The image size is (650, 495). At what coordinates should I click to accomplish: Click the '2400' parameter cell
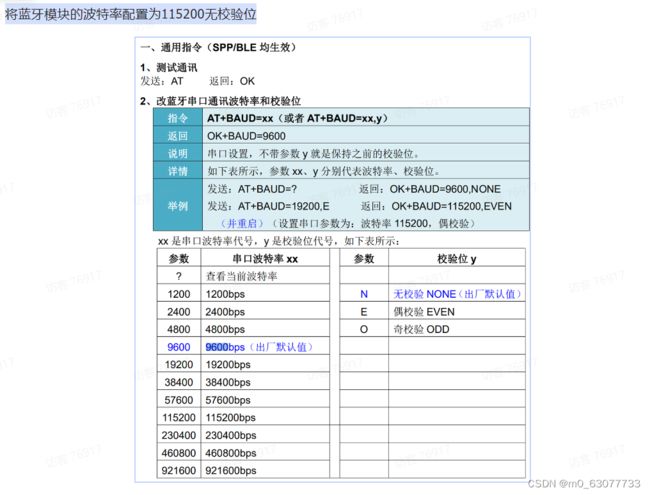[179, 311]
